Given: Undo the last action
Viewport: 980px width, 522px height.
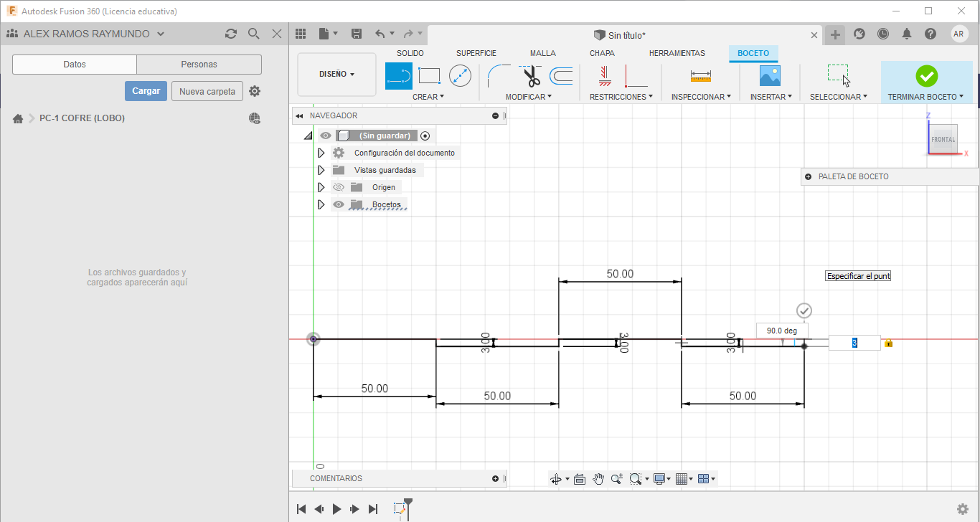Looking at the screenshot, I should point(380,34).
